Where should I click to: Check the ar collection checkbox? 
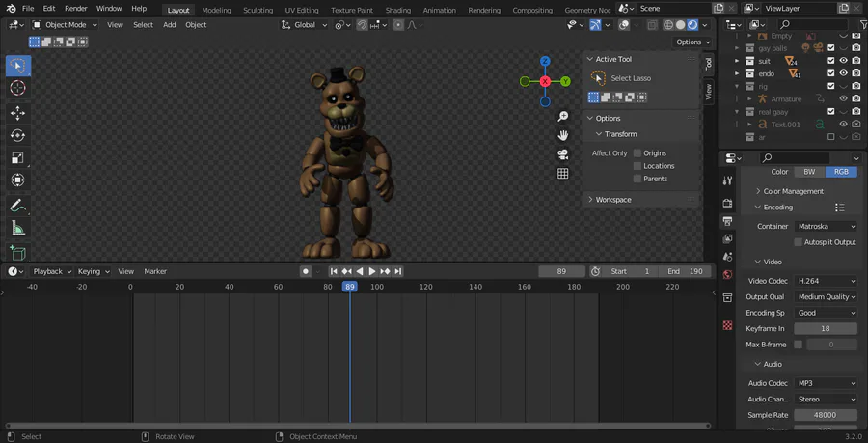click(831, 137)
